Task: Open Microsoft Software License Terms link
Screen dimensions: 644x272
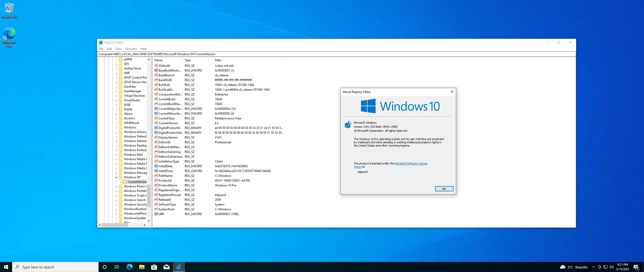Action: coord(411,163)
